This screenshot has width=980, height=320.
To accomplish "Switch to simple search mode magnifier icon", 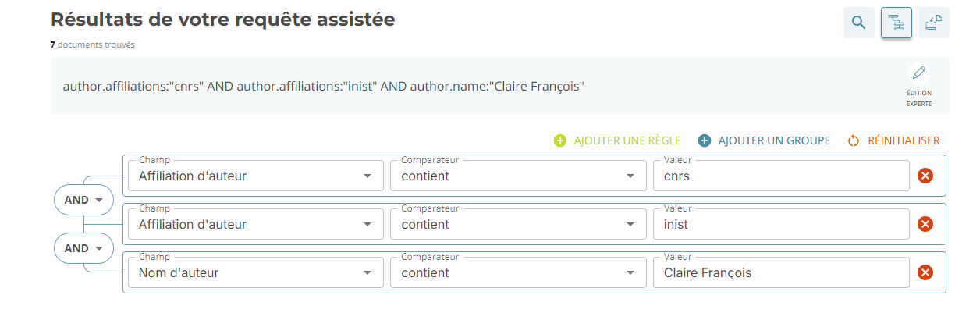I will [x=858, y=23].
